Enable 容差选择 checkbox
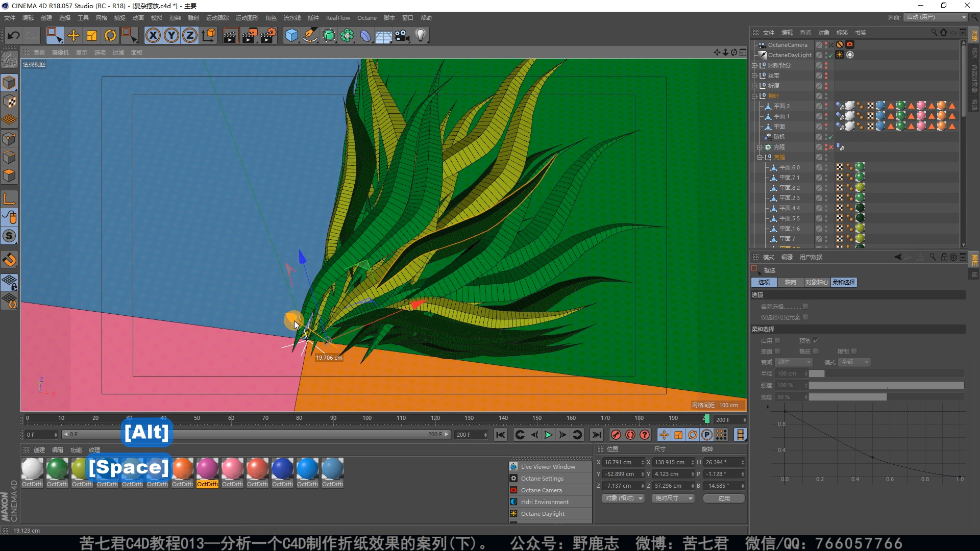The image size is (980, 551). pos(805,307)
